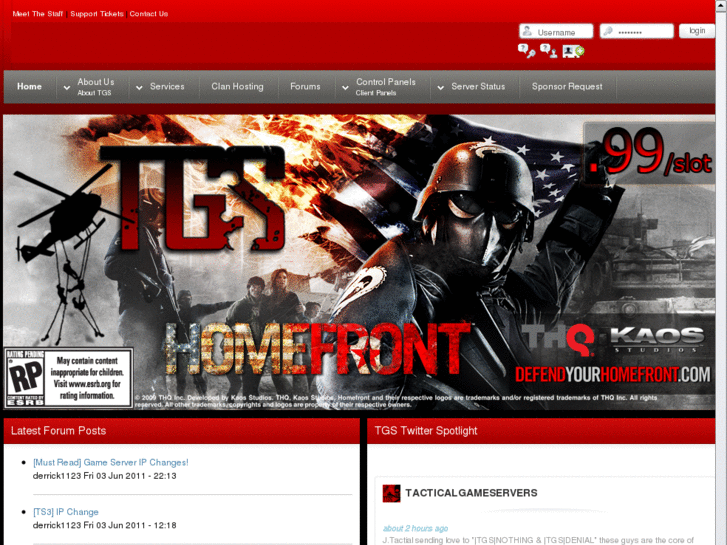Open the Services menu item
The height and width of the screenshot is (545, 727).
167,86
